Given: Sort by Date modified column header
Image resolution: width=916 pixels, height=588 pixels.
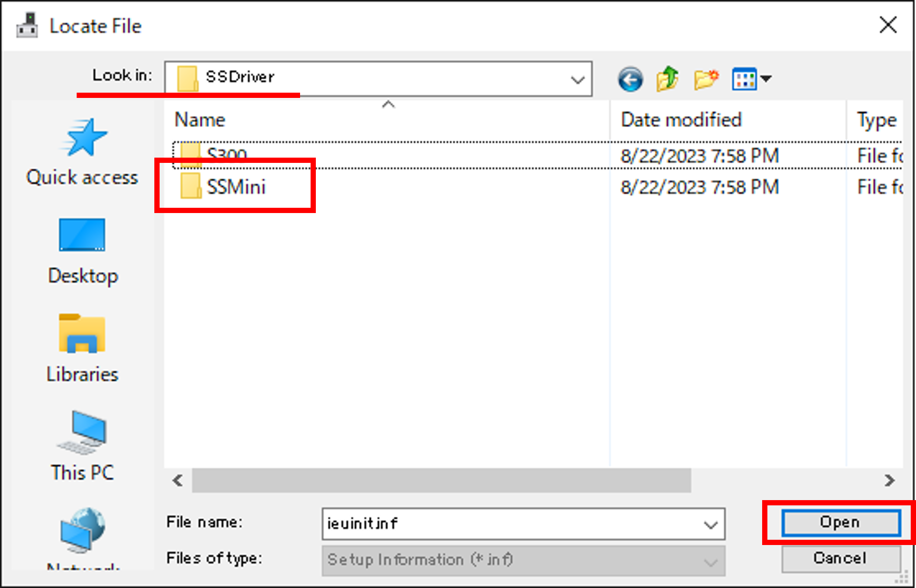Looking at the screenshot, I should click(x=681, y=119).
